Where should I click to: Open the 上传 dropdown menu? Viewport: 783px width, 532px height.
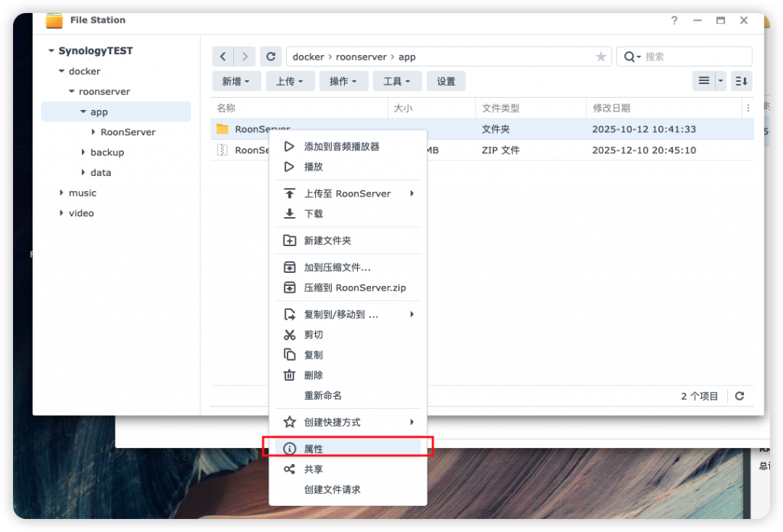(290, 81)
